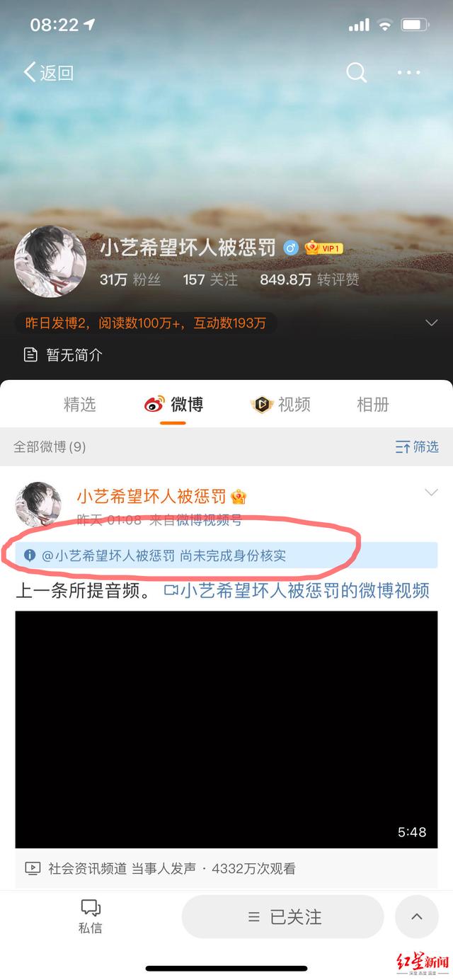This screenshot has width=453, height=980.
Task: Toggle the 已关注 follow button
Action: click(283, 917)
